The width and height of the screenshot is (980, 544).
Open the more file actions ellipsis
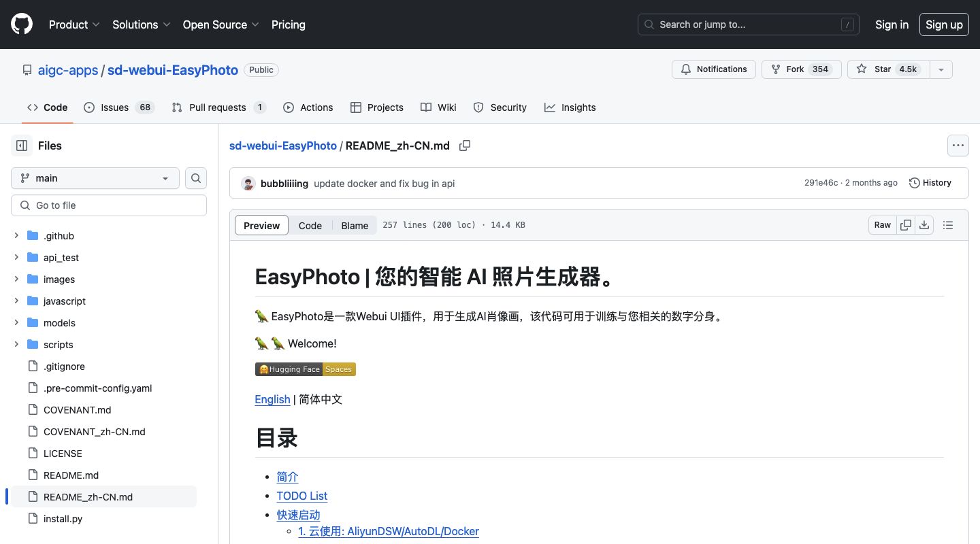point(958,146)
